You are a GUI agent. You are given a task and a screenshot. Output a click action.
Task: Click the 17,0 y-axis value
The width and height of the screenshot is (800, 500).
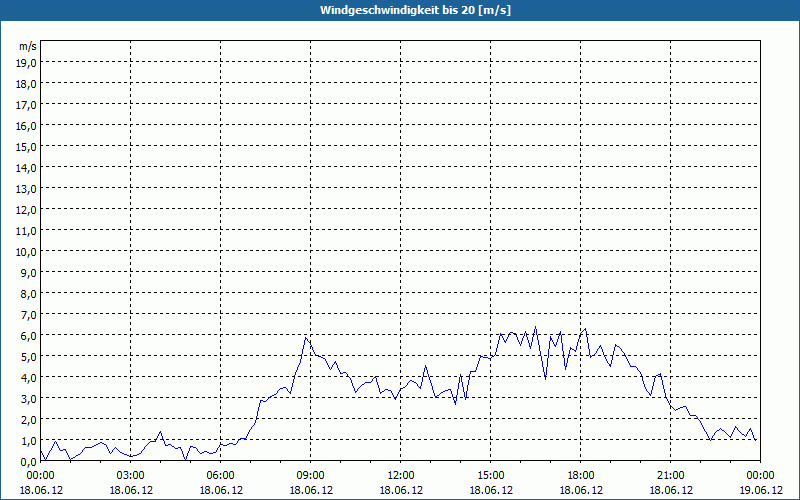click(27, 105)
